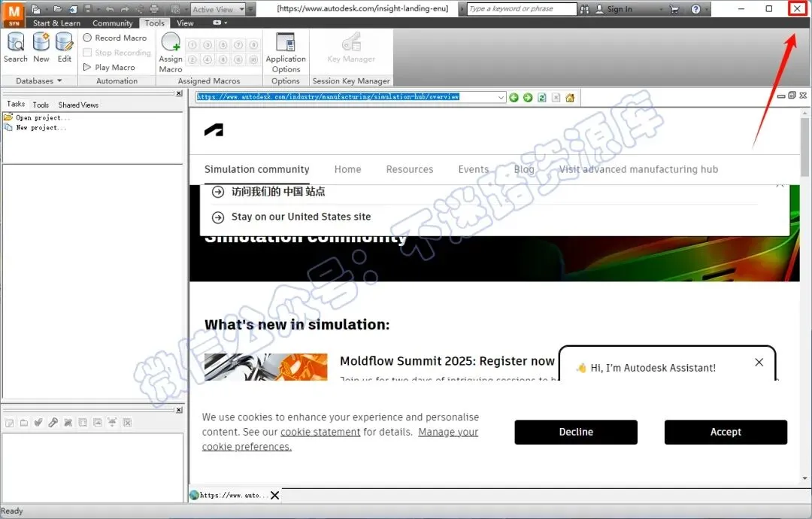Expand the Sign In dropdown arrow
812x519 pixels.
coord(662,9)
